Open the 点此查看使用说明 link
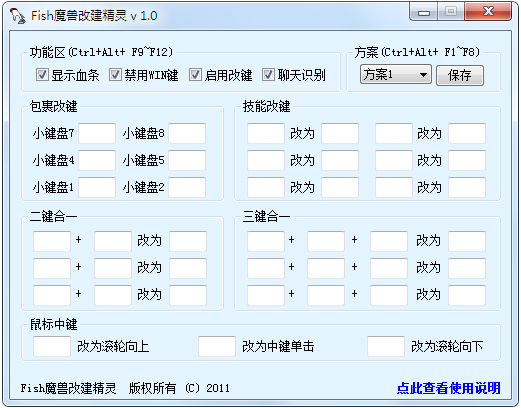The image size is (521, 408). pyautogui.click(x=448, y=388)
